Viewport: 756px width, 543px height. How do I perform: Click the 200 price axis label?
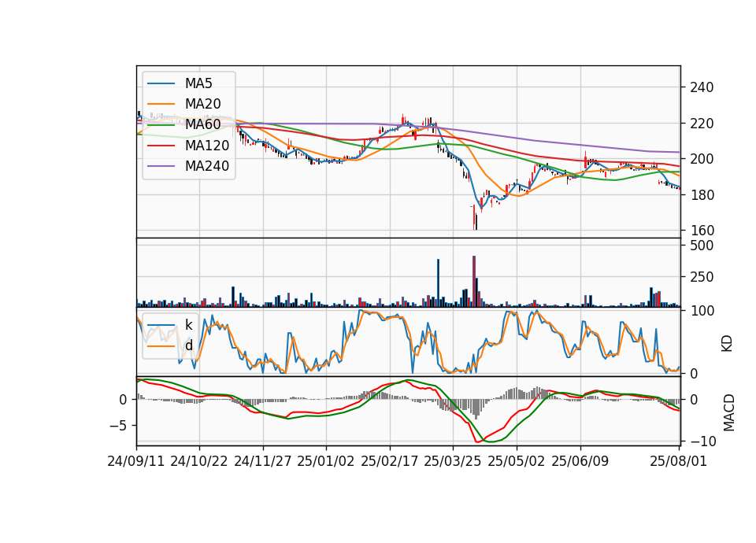coord(702,159)
